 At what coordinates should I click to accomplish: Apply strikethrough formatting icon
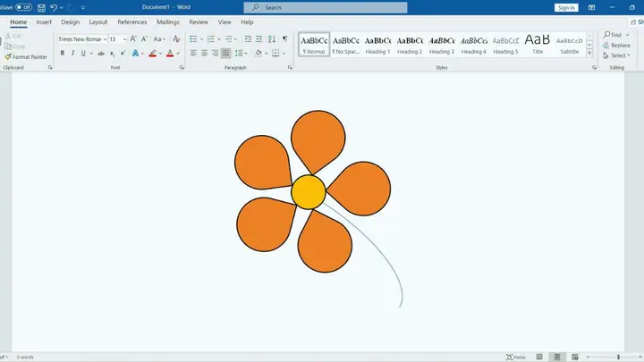point(101,54)
